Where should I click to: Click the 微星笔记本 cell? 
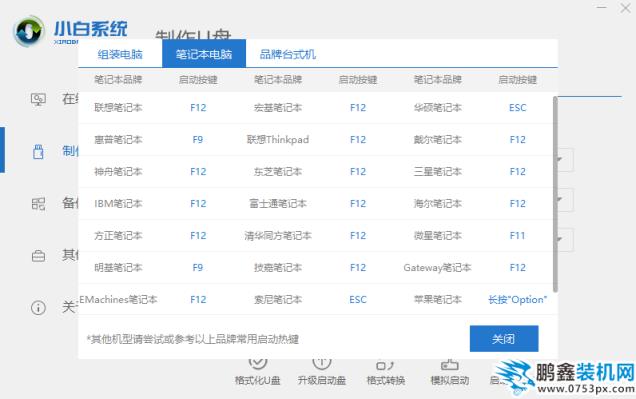pos(438,236)
